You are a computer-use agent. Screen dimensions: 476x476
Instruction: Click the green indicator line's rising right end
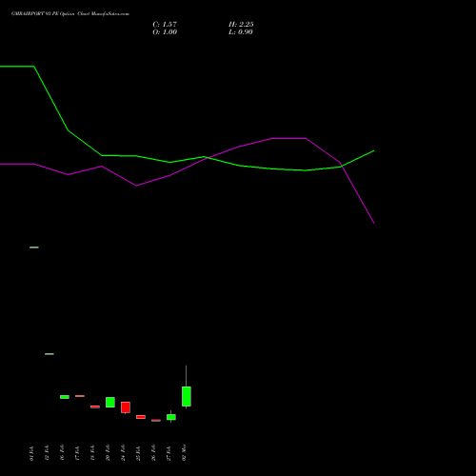tap(374, 151)
